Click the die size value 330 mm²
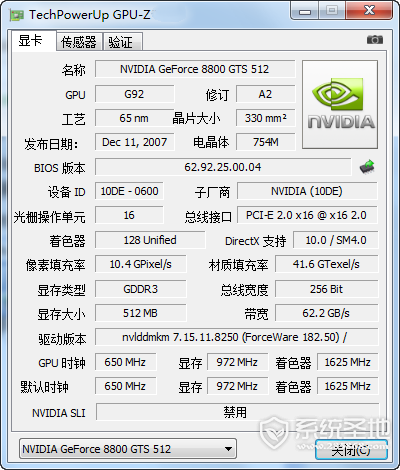 [x=265, y=118]
